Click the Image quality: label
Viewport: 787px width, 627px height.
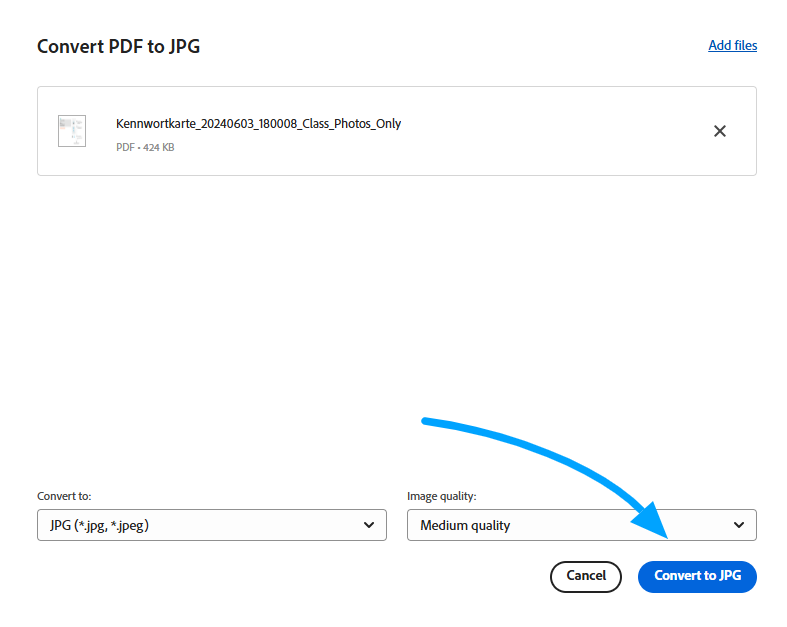click(x=442, y=496)
